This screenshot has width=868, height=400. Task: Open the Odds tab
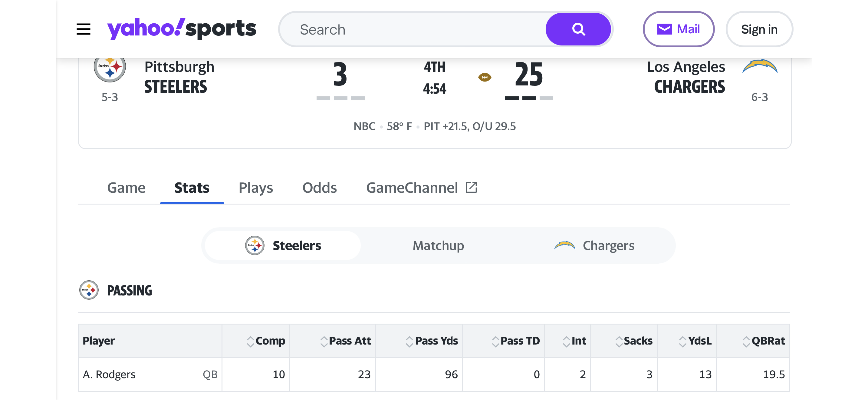coord(319,188)
